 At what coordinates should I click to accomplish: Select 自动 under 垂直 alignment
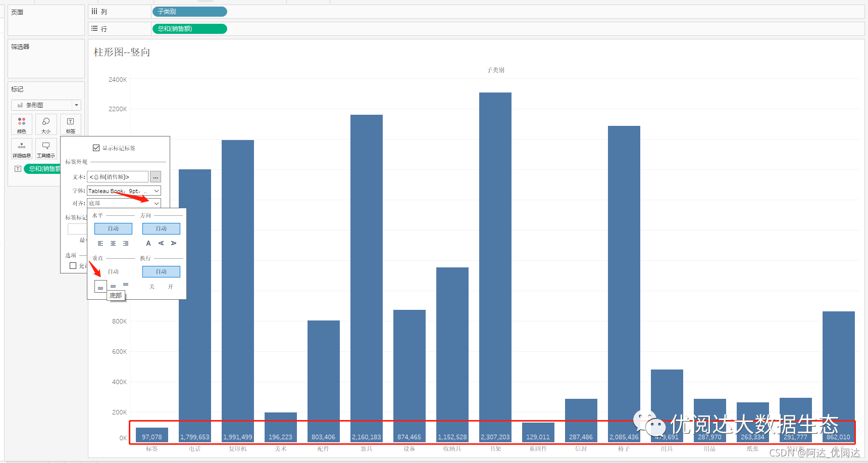pos(113,271)
